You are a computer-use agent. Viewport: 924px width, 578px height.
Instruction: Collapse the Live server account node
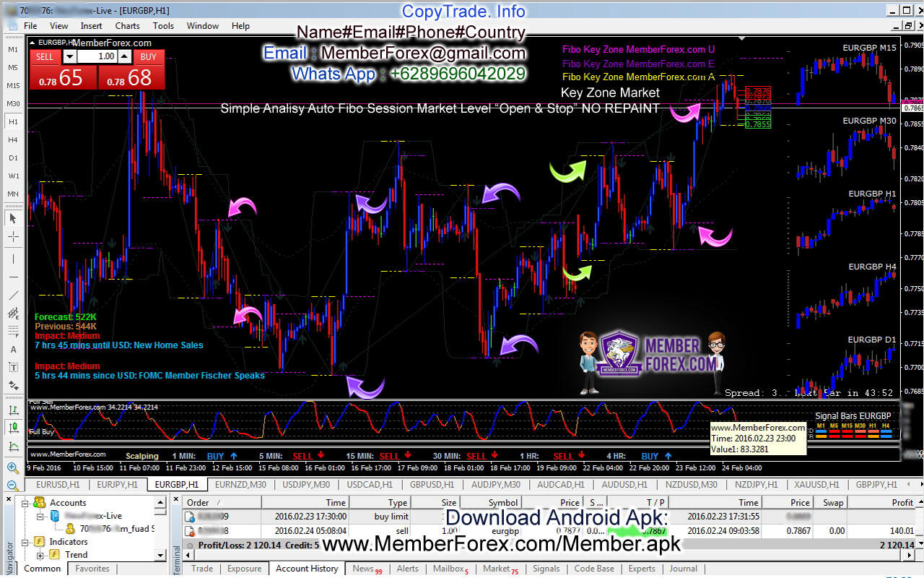(x=40, y=516)
